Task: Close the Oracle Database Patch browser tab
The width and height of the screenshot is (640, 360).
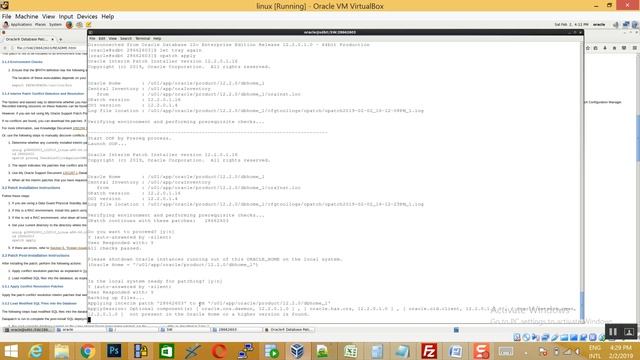Action: click(52, 39)
